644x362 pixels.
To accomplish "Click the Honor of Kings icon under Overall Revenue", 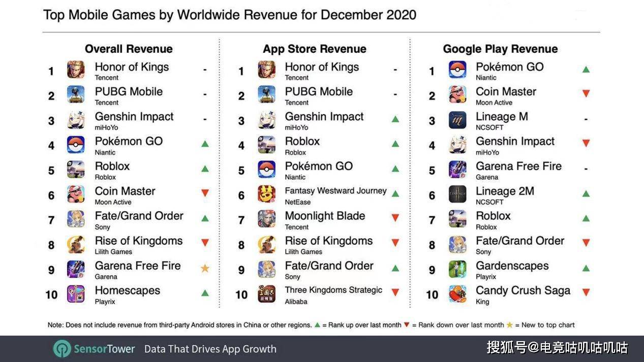I will point(76,70).
